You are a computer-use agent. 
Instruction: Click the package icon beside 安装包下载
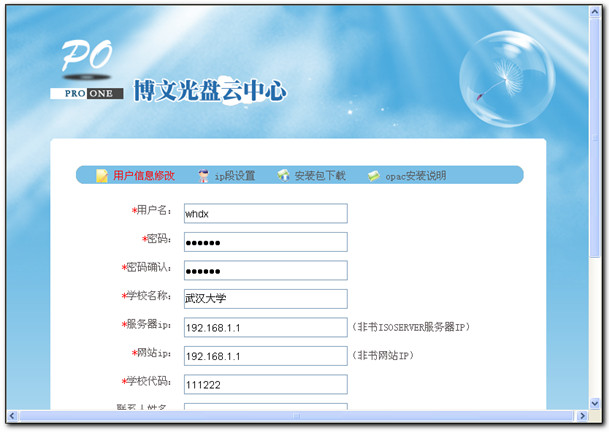[284, 176]
